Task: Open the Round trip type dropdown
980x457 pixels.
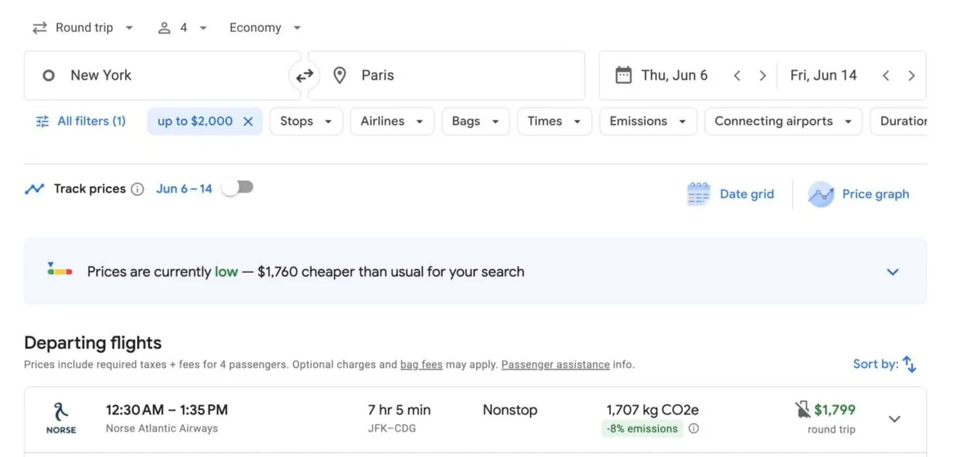Action: click(82, 28)
